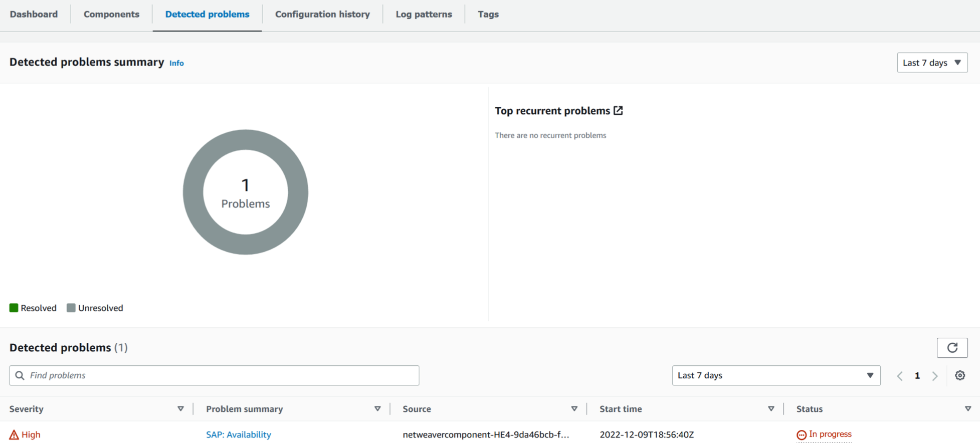Switch to the Configuration history tab
Screen dimensions: 980x447
click(x=322, y=15)
